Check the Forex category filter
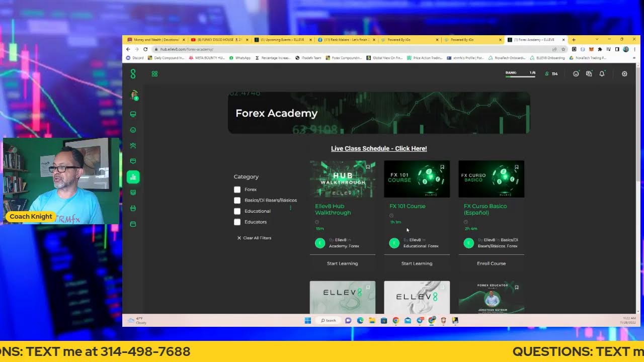The height and width of the screenshot is (362, 644). click(237, 190)
